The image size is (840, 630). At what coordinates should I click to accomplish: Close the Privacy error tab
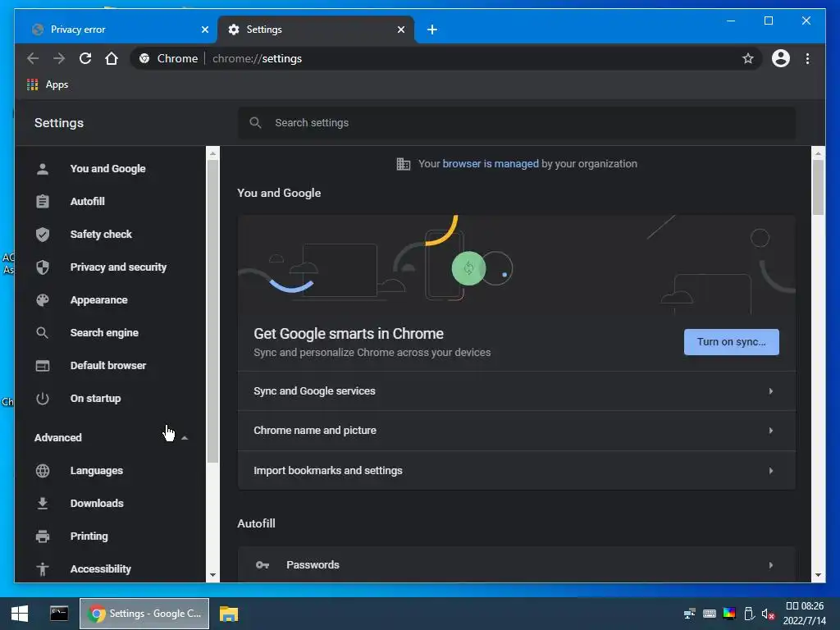(x=204, y=30)
